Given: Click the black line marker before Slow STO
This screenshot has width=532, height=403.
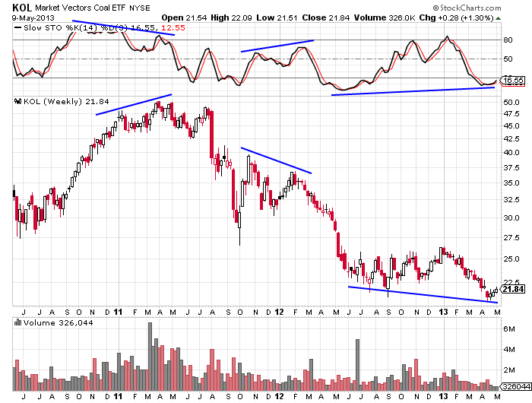Looking at the screenshot, I should [18, 28].
